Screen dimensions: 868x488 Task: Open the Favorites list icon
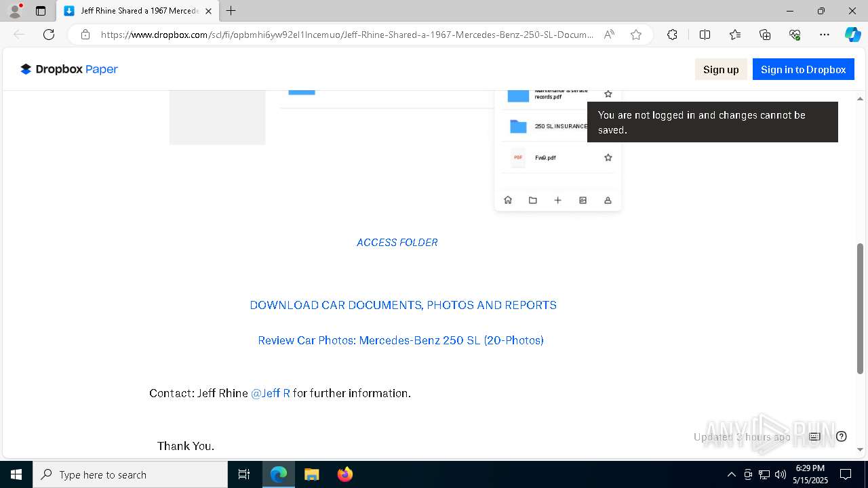(735, 35)
